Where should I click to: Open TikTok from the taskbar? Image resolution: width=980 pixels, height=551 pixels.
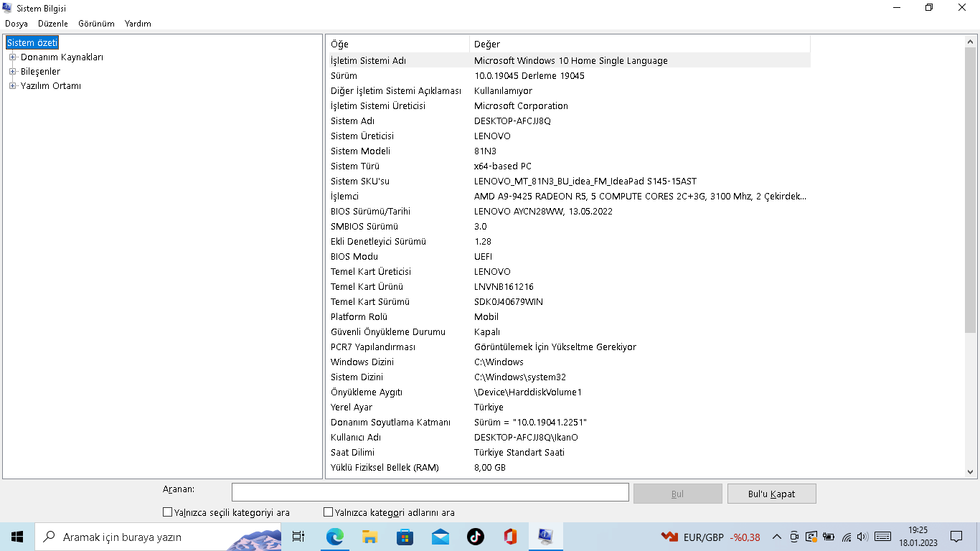475,537
